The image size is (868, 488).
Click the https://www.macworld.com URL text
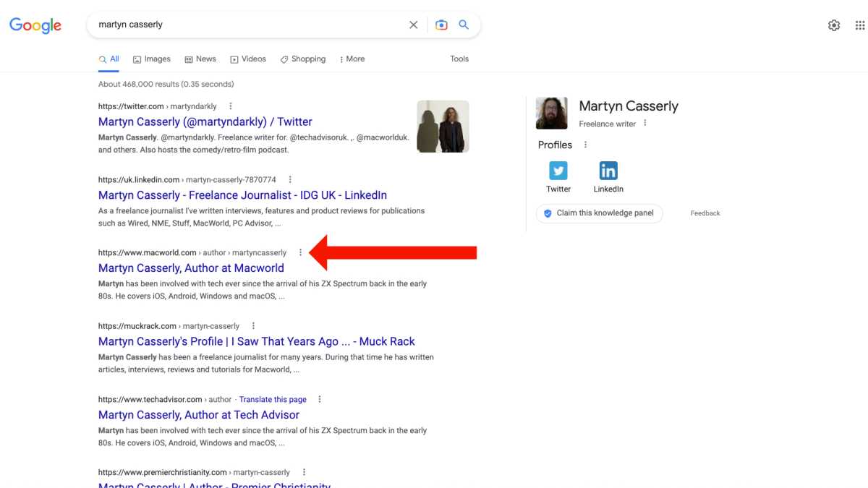[x=148, y=252]
